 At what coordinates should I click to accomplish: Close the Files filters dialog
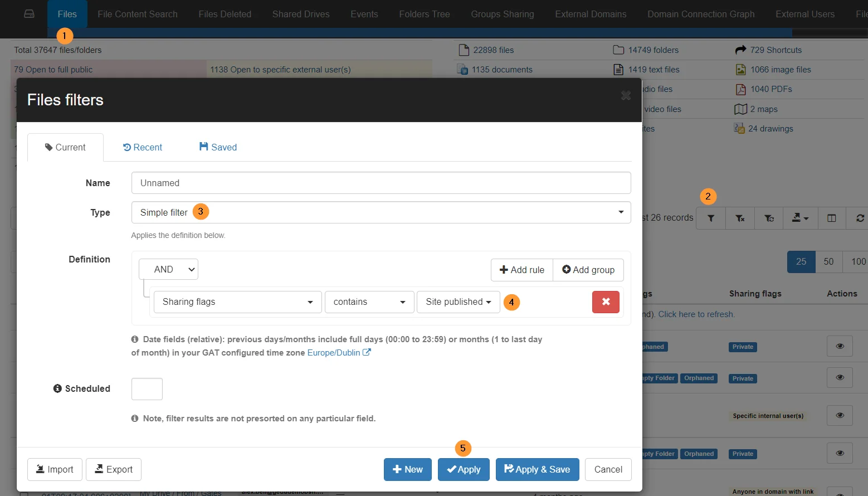click(626, 95)
